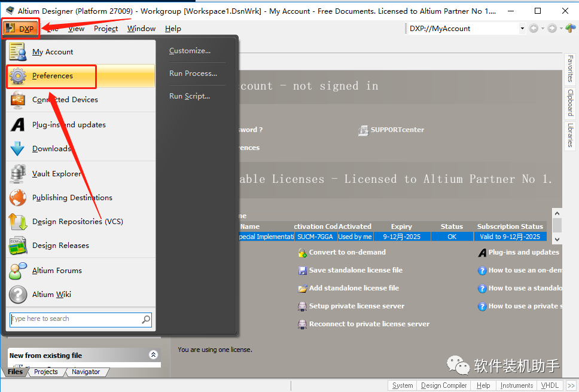The width and height of the screenshot is (579, 392).
Task: Click the Help button in the status bar
Action: coord(483,385)
